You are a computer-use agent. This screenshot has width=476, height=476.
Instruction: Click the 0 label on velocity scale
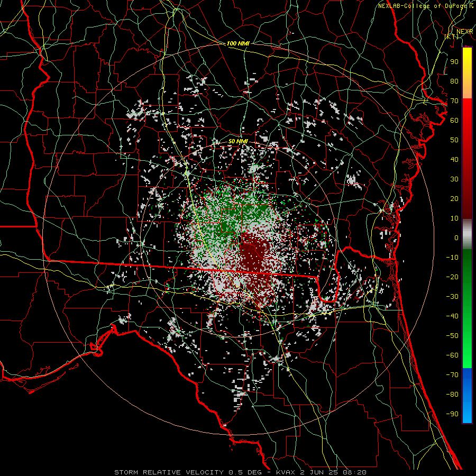pos(456,237)
